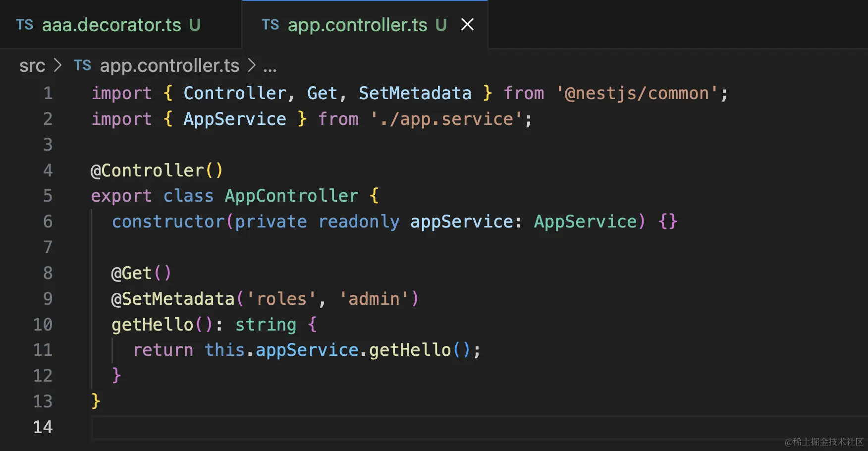Open the src folder breadcrumb
The image size is (868, 451).
32,65
